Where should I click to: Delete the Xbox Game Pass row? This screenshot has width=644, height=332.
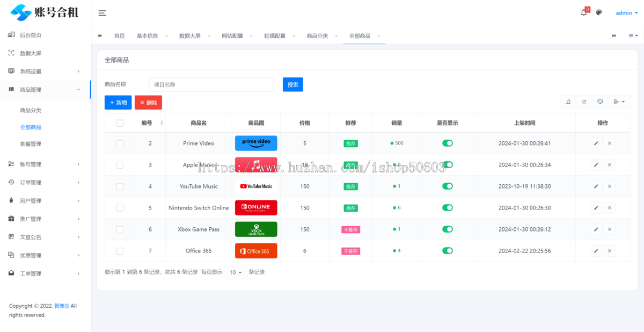click(x=609, y=229)
